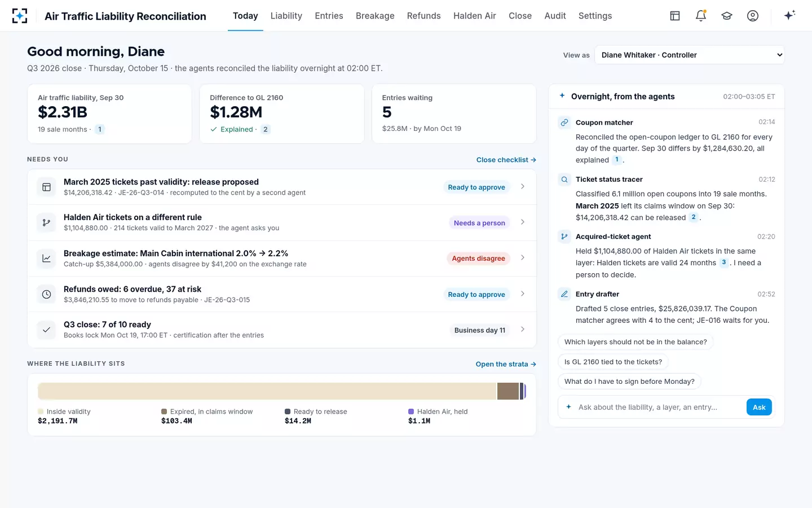This screenshot has width=812, height=508.
Task: Click the Entry drafter pencil icon
Action: click(564, 294)
